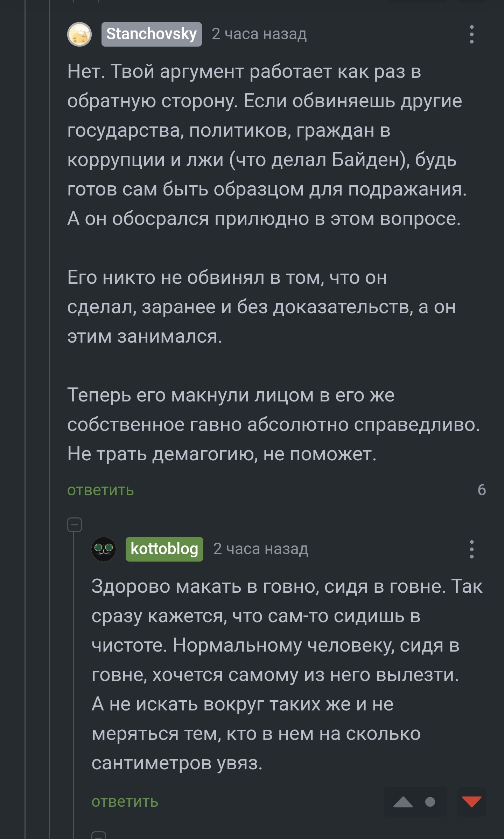The width and height of the screenshot is (504, 839).
Task: Reply to Stanchovsky's comment
Action: click(x=100, y=490)
